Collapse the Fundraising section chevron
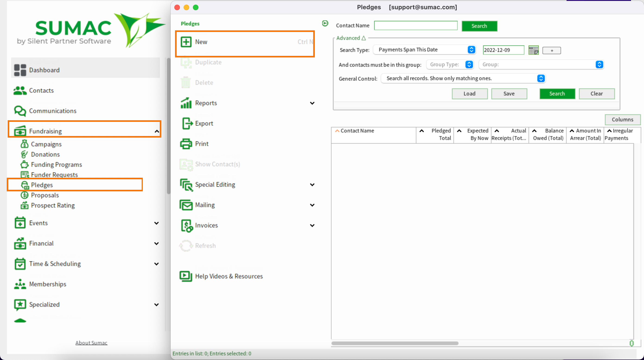Viewport: 644px width, 360px height. pos(157,131)
